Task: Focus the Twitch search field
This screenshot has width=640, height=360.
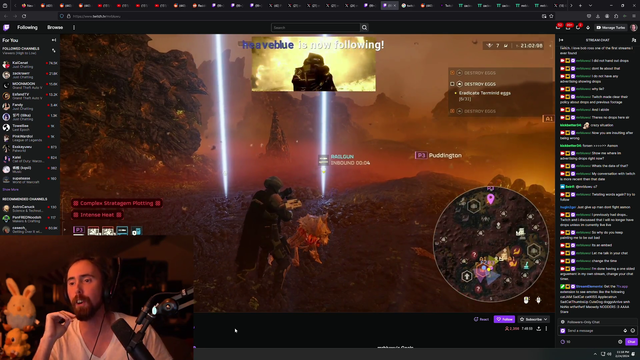Action: click(x=316, y=27)
